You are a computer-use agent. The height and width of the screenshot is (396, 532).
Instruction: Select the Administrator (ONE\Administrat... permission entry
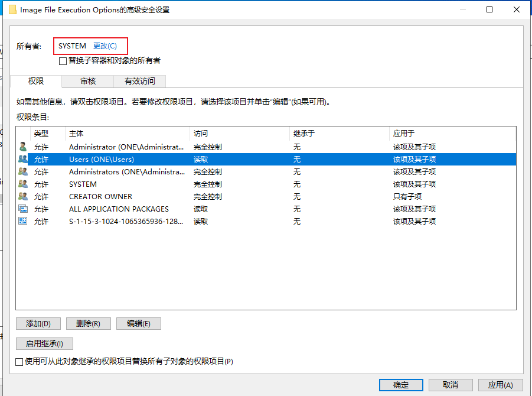pyautogui.click(x=266, y=147)
